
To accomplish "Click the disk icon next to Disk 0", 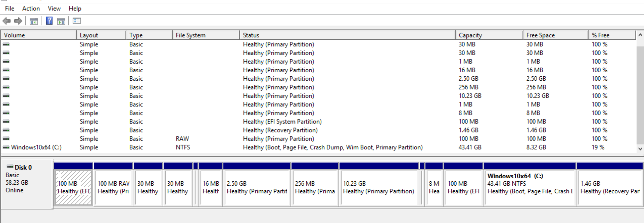I will (10, 167).
